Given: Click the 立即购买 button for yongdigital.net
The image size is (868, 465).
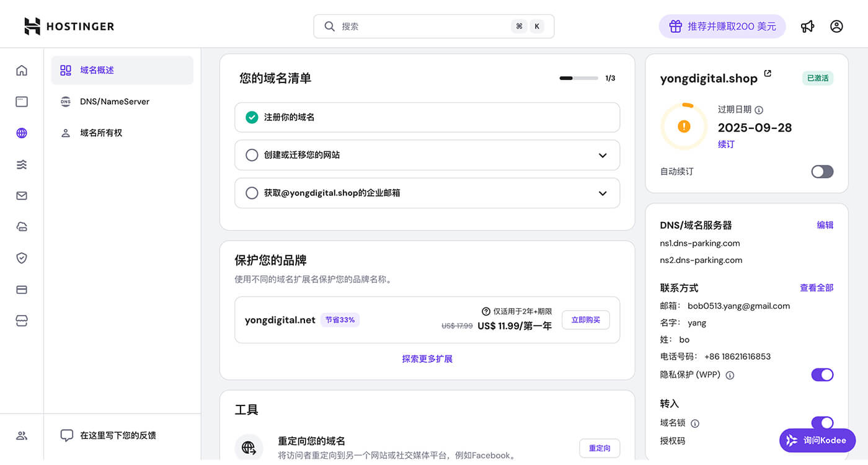Looking at the screenshot, I should point(586,320).
